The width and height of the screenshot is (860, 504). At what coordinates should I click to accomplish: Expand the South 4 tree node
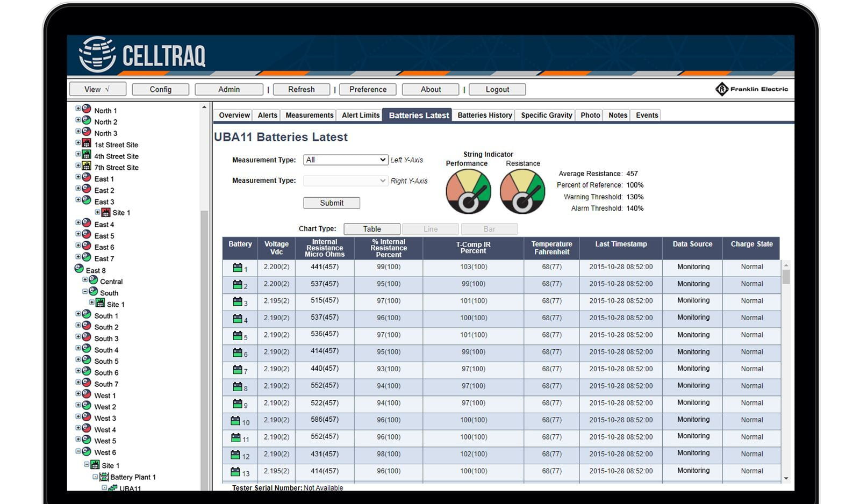78,348
